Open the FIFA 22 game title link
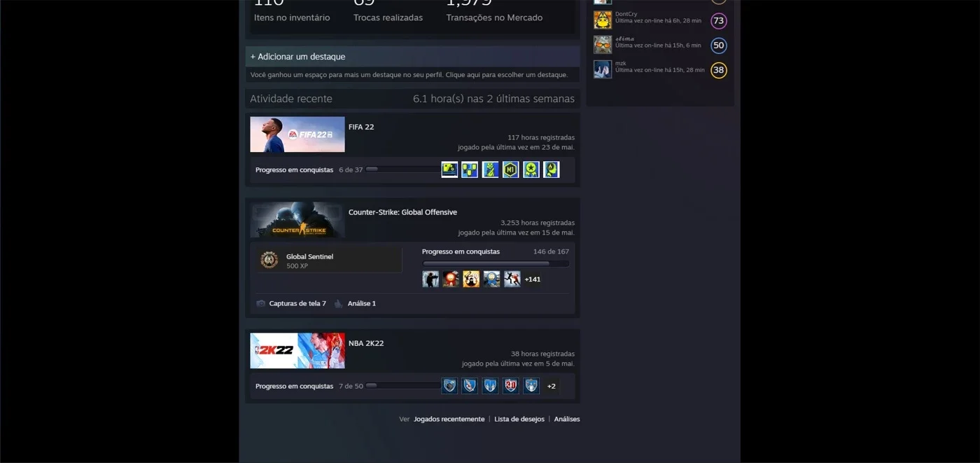 click(x=361, y=127)
